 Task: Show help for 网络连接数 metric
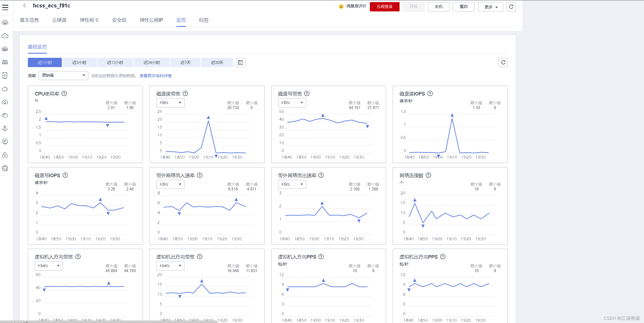[x=428, y=175]
